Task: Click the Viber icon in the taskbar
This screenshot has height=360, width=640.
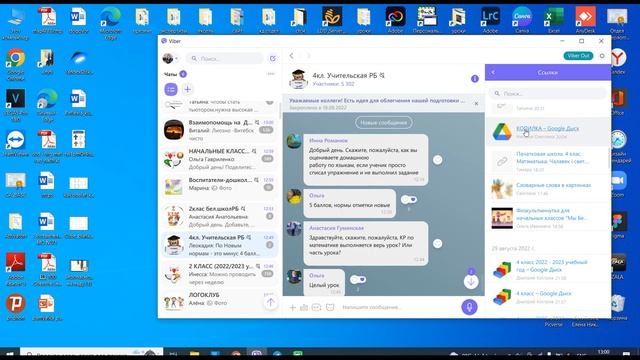Action: coord(256,353)
